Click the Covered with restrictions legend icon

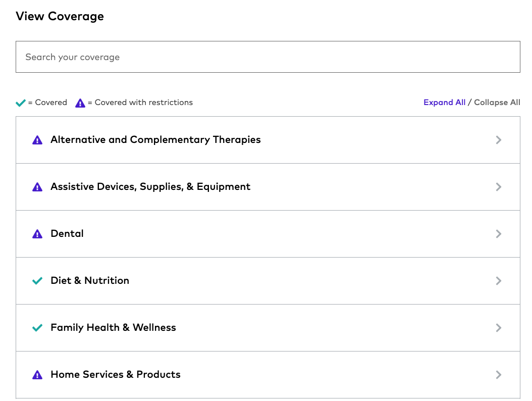80,103
